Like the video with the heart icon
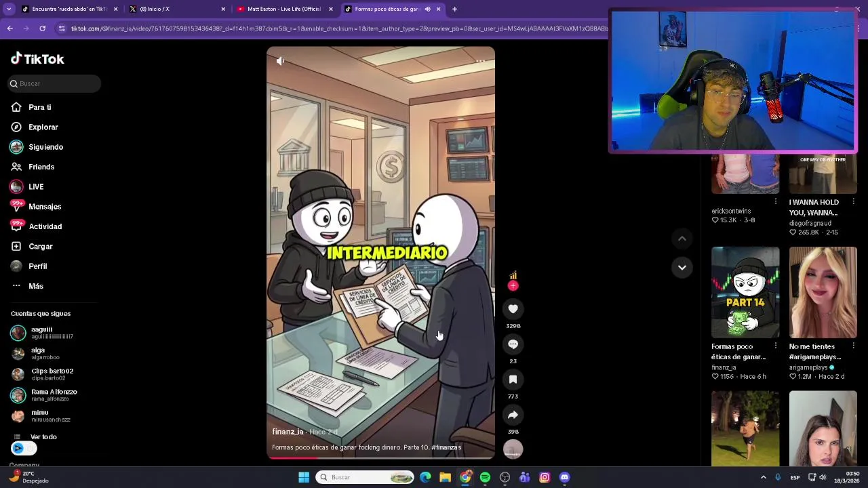Viewport: 868px width, 488px height. pyautogui.click(x=513, y=309)
